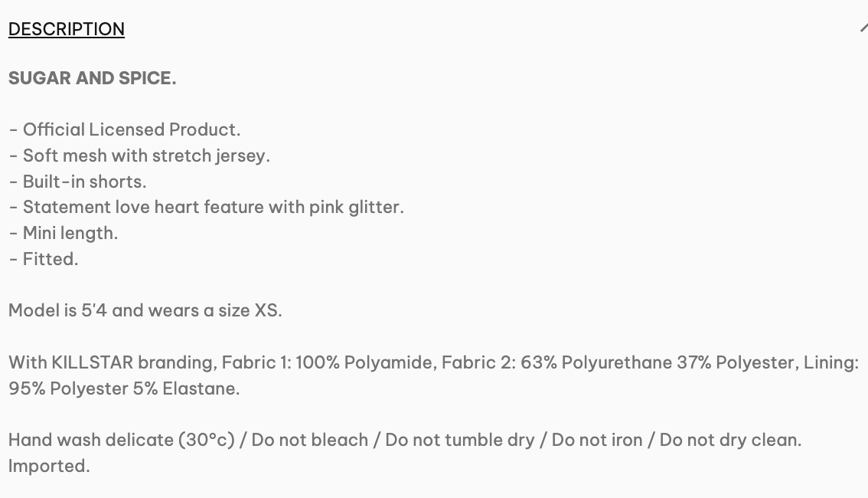The image size is (868, 498).
Task: Click the word KILLSTAR in branding text
Action: point(93,362)
